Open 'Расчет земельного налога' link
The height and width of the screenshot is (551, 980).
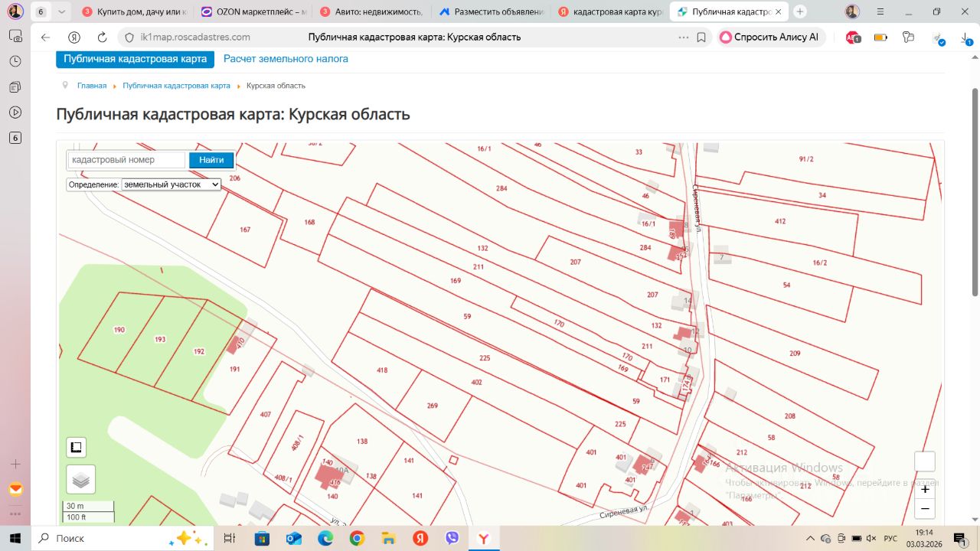pyautogui.click(x=286, y=59)
